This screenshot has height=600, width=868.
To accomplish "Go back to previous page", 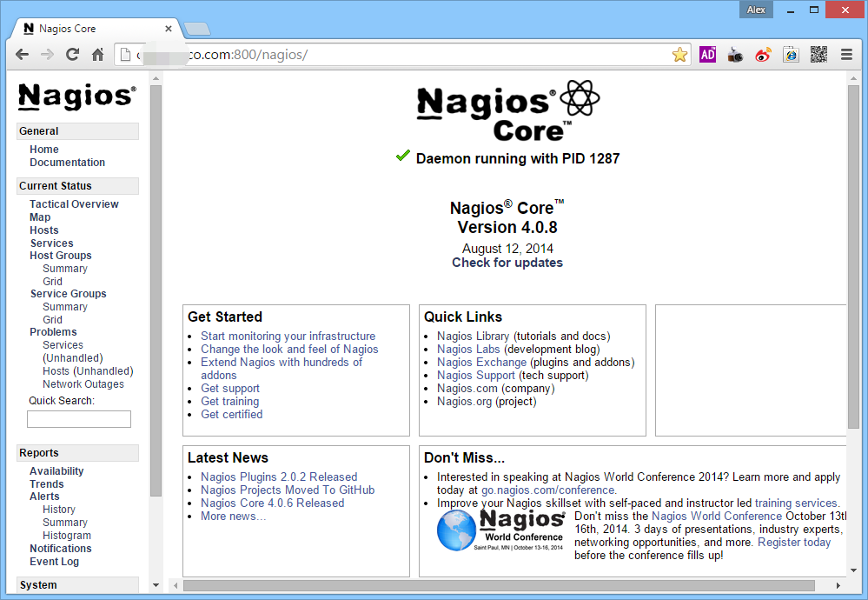I will 22,54.
